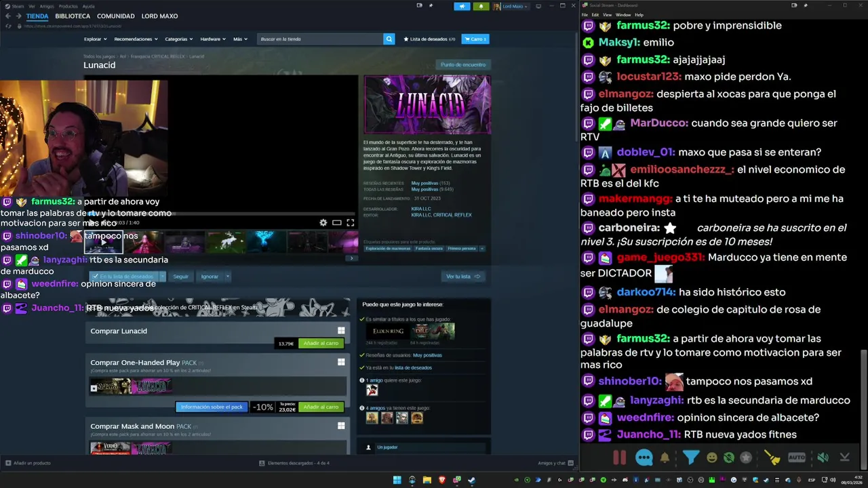Open the Hardware dropdown
Image resolution: width=868 pixels, height=488 pixels.
pyautogui.click(x=212, y=39)
